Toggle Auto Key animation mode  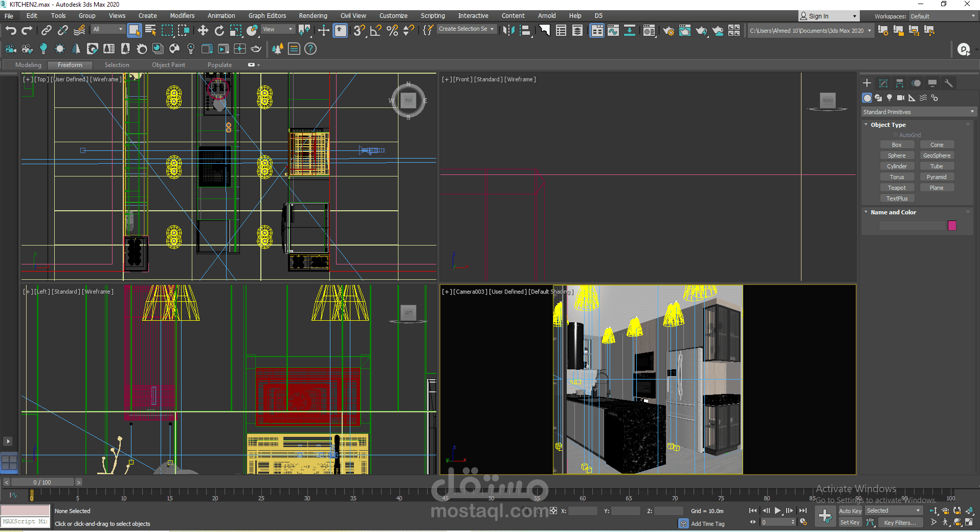850,511
